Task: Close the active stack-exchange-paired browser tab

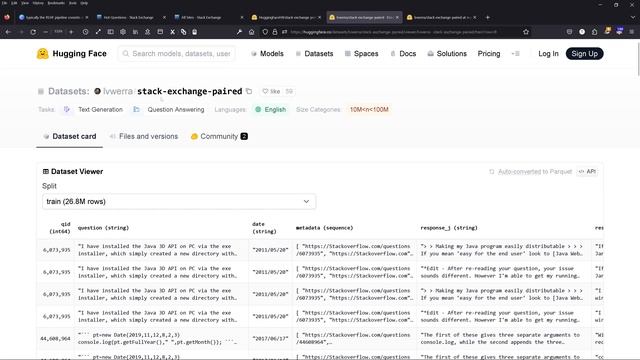Action: click(x=397, y=18)
